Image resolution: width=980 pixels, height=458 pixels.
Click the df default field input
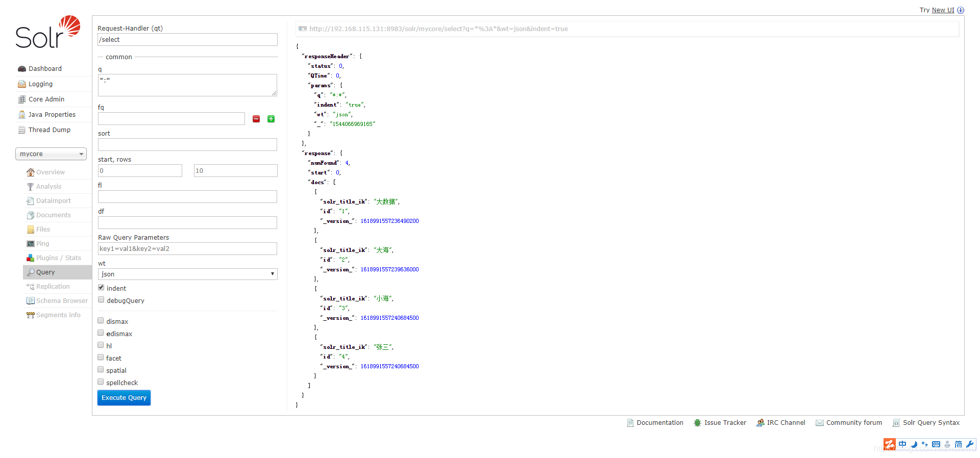[x=187, y=223]
